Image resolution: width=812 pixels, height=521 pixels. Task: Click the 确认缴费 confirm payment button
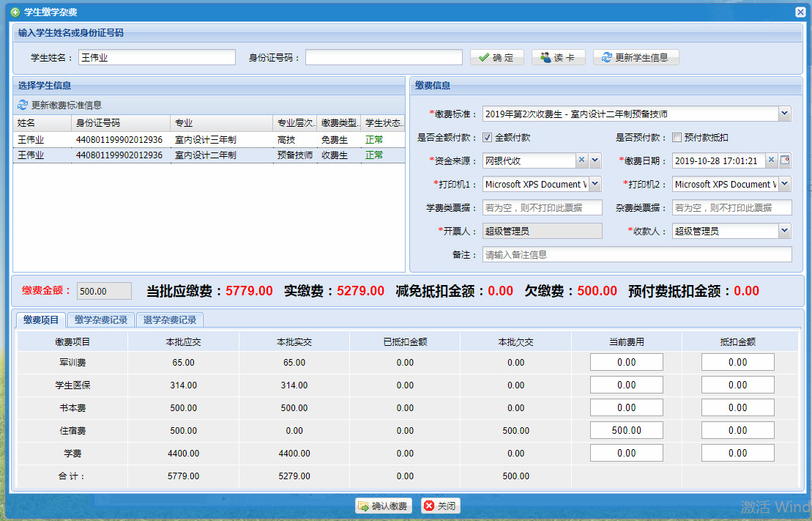[383, 506]
